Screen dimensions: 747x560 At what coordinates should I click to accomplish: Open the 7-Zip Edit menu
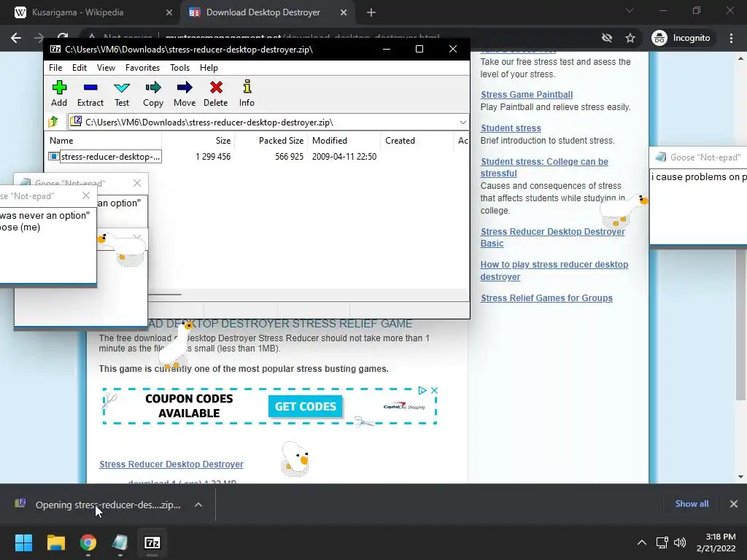pos(79,68)
